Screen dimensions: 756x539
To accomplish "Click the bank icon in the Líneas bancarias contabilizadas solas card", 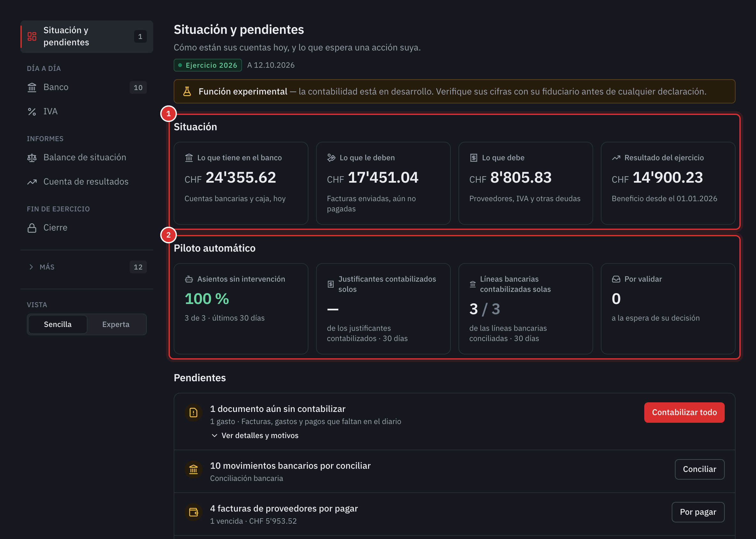I will point(472,284).
